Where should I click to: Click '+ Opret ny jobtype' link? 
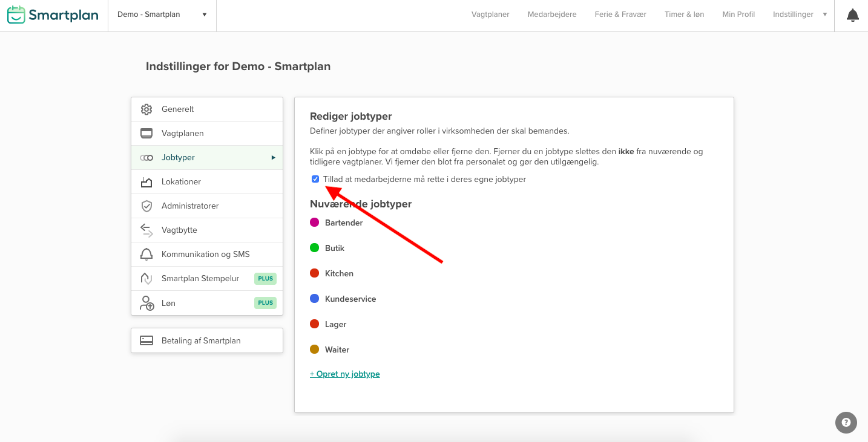tap(345, 374)
